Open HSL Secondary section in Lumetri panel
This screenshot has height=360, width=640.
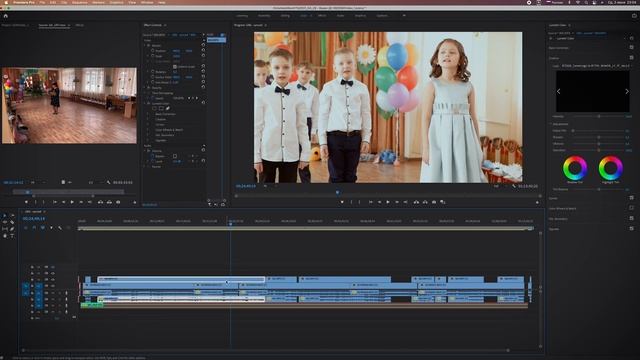click(x=558, y=219)
